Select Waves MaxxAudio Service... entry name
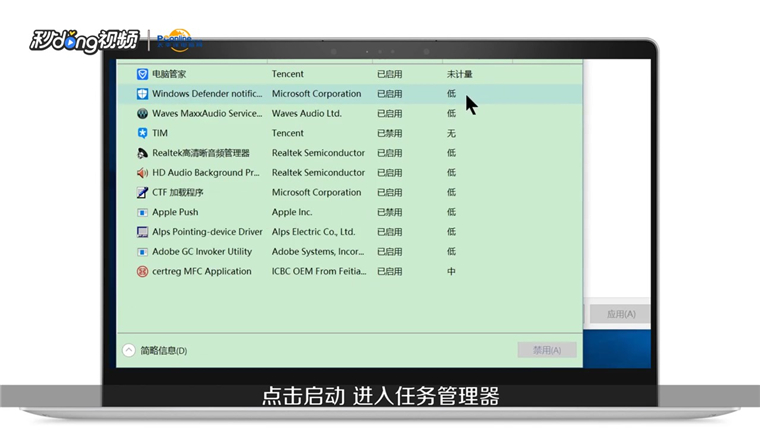 tap(207, 113)
